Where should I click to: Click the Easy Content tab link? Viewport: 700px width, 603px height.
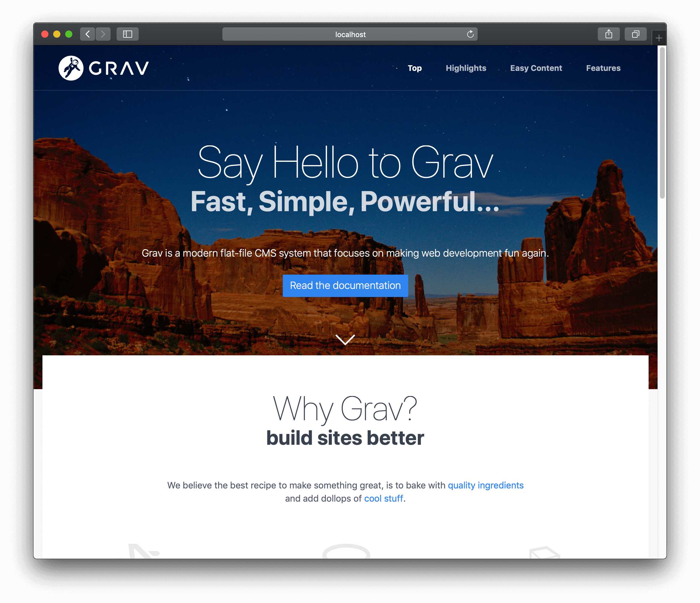536,68
